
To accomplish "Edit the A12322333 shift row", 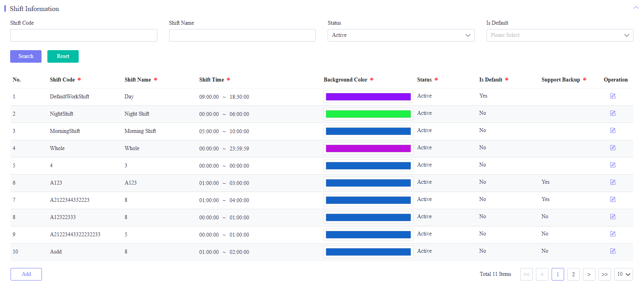I will [613, 217].
